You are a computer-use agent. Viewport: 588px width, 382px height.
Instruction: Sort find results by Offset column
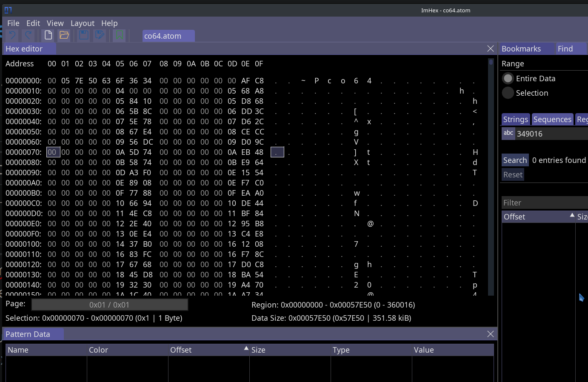point(539,217)
